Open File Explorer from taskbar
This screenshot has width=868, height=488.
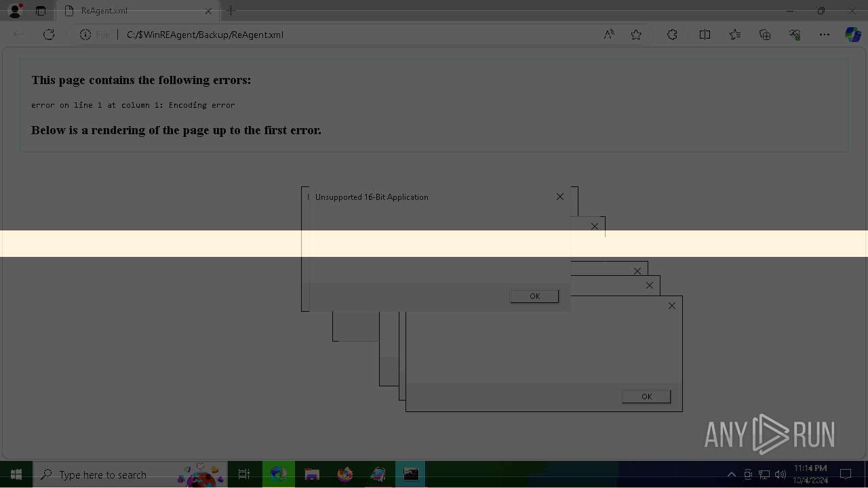point(312,474)
